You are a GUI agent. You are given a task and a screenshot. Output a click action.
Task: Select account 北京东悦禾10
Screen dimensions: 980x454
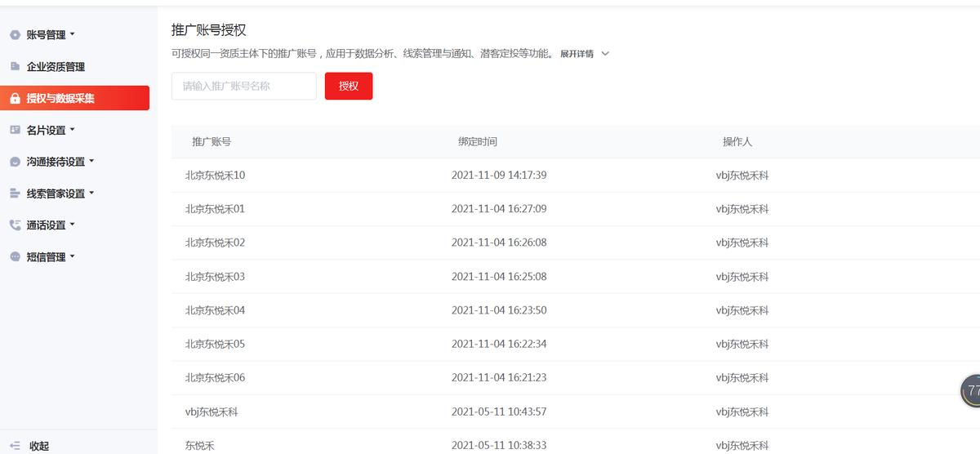coord(215,175)
